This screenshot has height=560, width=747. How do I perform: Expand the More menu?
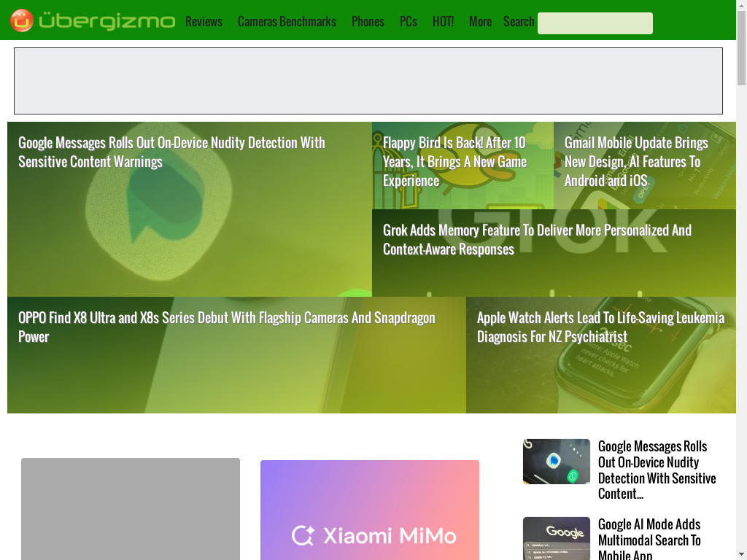[480, 21]
